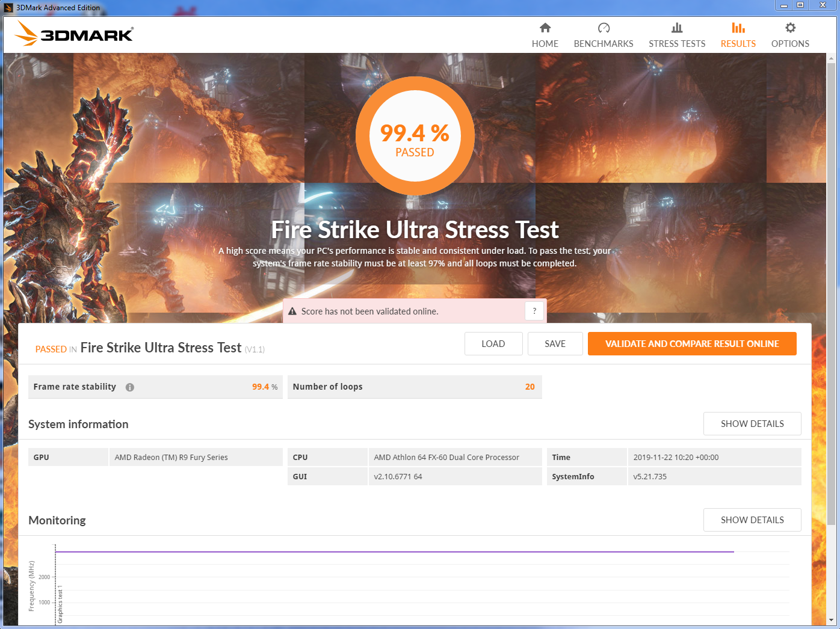840x629 pixels.
Task: Open the BENCHMARKS tab
Action: pos(604,35)
